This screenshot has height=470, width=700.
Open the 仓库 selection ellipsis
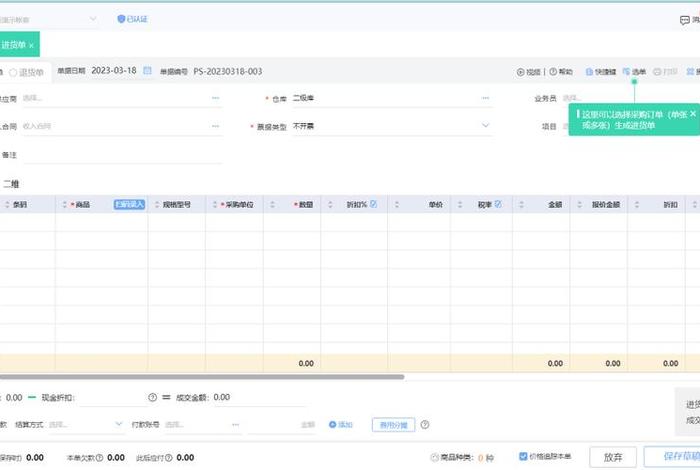click(486, 98)
